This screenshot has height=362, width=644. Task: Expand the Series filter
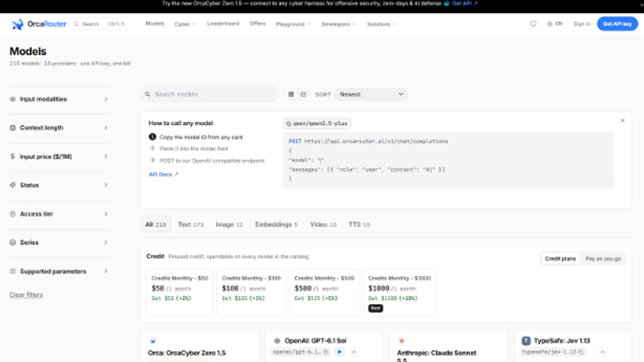(x=59, y=242)
